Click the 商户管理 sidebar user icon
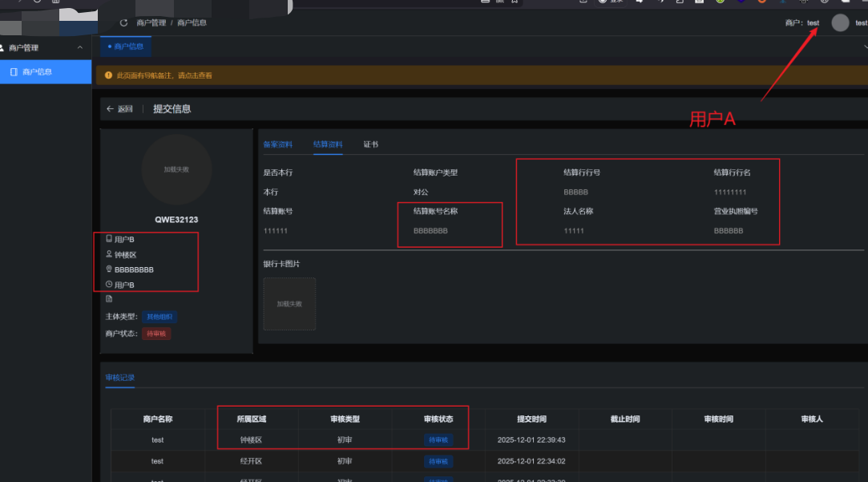Screen dimensions: 868x482 [2, 47]
